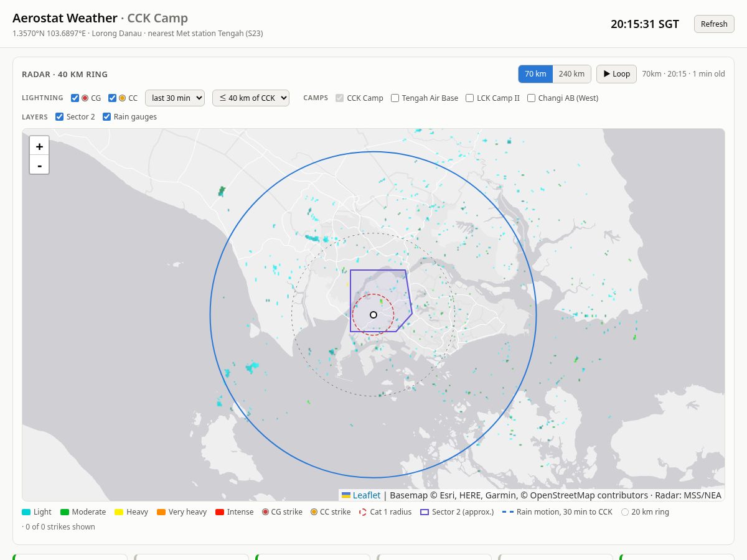Click the 'RADAR · 40 KM RING' heading

coord(65,75)
